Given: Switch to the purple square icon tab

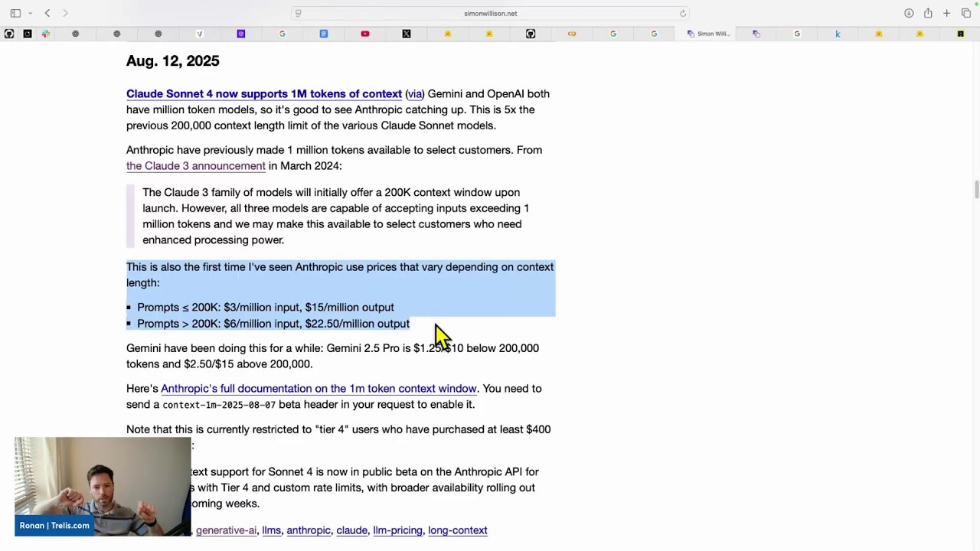Looking at the screenshot, I should point(241,34).
